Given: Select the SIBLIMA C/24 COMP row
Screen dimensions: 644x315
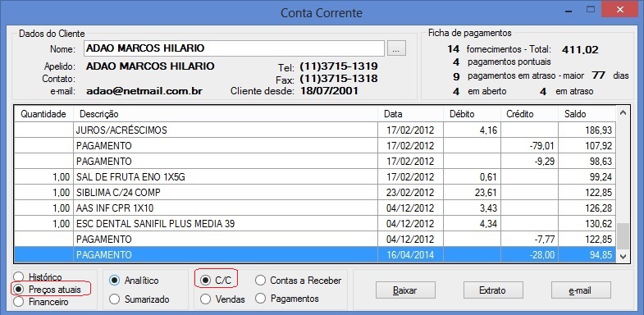Looking at the screenshot, I should [x=315, y=192].
